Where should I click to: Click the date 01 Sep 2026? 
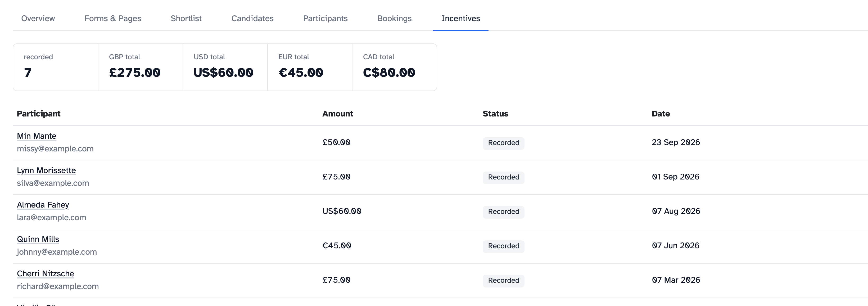click(676, 177)
